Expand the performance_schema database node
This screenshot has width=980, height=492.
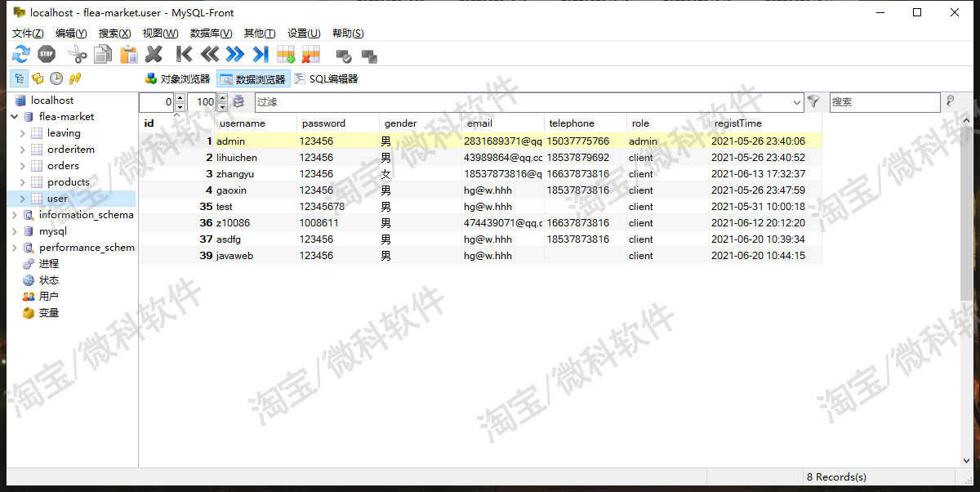tap(14, 248)
